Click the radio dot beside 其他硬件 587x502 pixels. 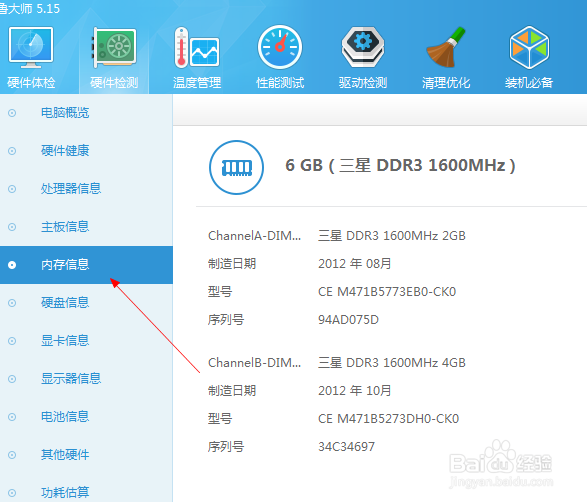pyautogui.click(x=12, y=455)
